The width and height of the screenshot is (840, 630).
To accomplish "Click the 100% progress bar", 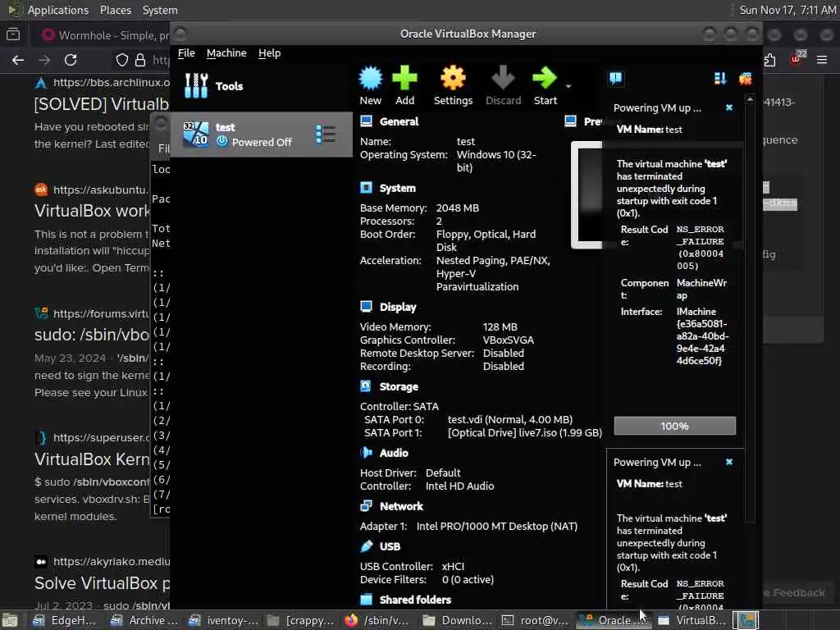I will pos(674,426).
